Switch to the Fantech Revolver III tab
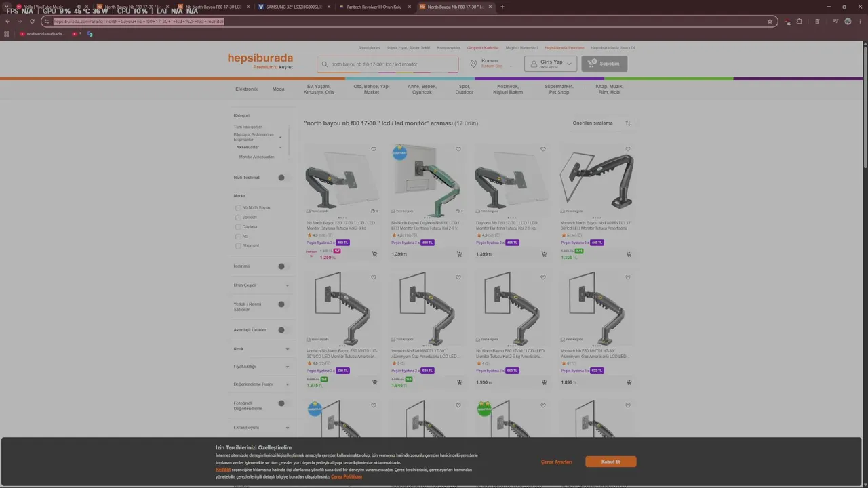868x488 pixels. 374,7
